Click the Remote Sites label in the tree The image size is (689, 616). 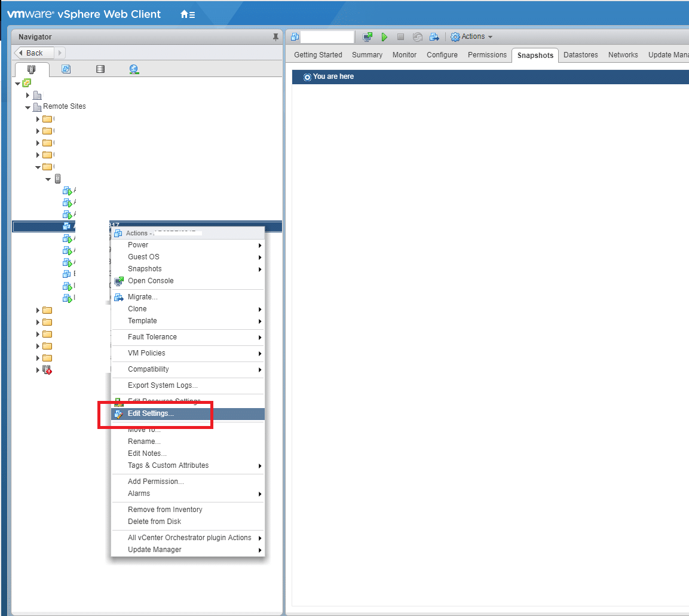pos(65,106)
